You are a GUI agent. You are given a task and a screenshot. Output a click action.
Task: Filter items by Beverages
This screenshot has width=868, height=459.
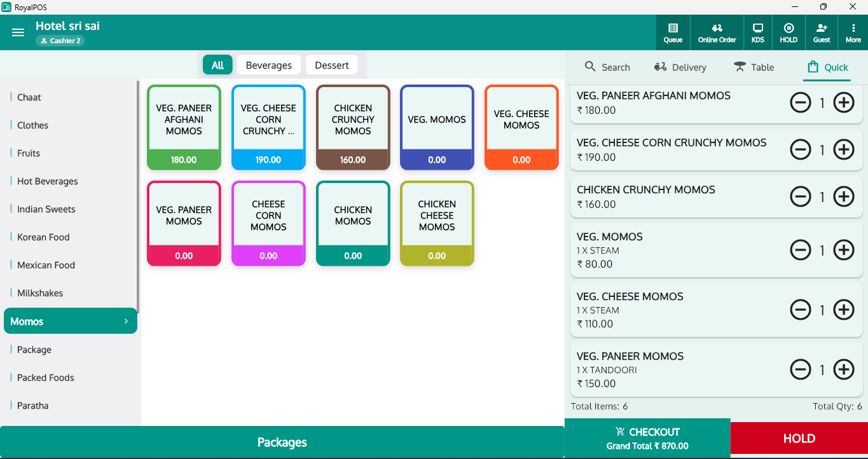(x=268, y=65)
